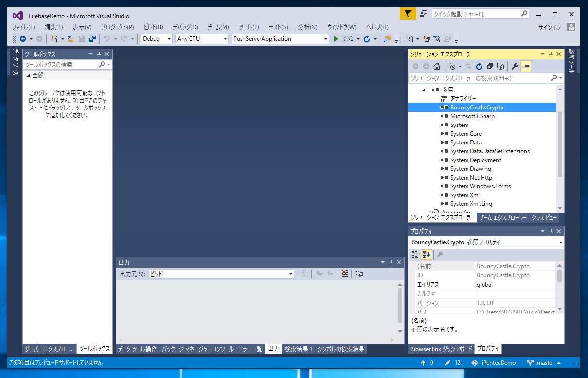
Task: Open the 診断ツール side tab
Action: (x=571, y=61)
